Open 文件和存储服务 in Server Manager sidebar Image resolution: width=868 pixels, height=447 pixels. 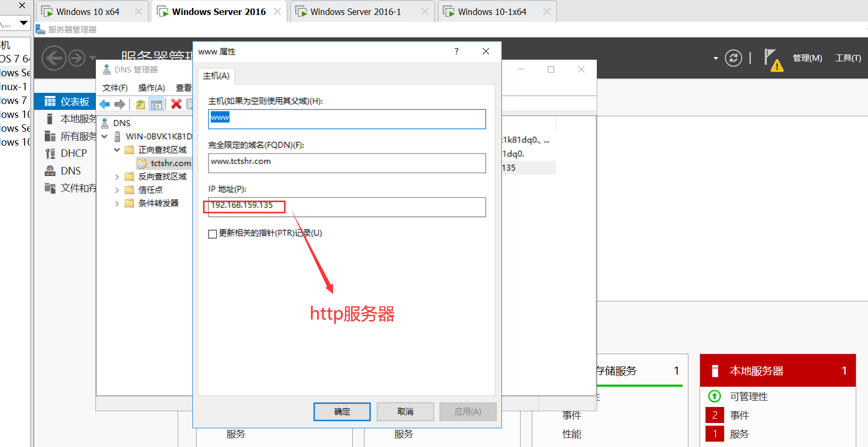(x=66, y=188)
